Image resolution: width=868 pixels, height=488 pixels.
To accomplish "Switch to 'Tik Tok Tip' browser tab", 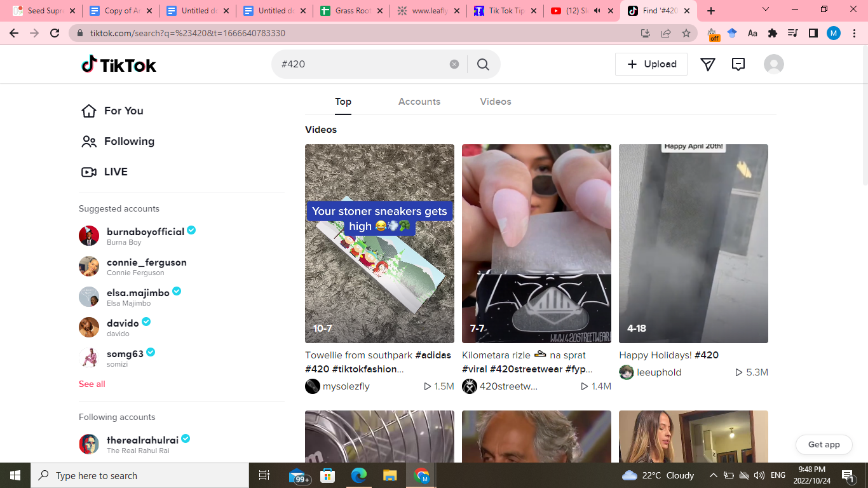I will [505, 11].
